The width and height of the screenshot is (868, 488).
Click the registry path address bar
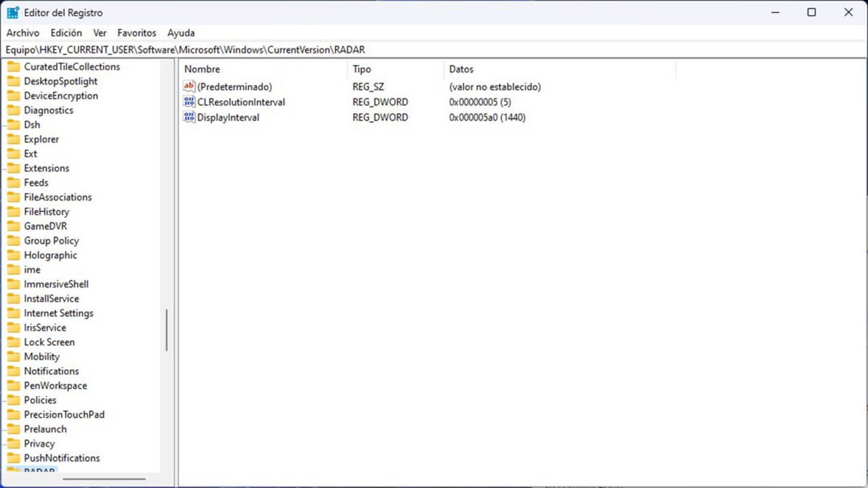tap(434, 50)
